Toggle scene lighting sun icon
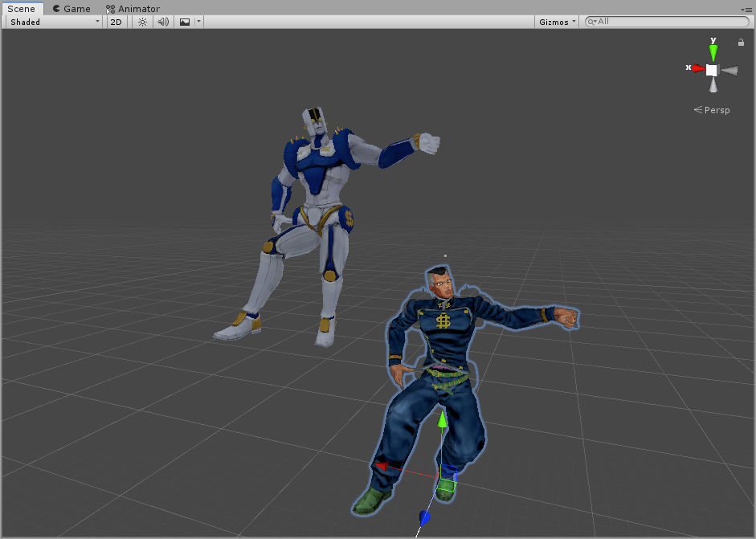The height and width of the screenshot is (539, 756). click(x=143, y=22)
